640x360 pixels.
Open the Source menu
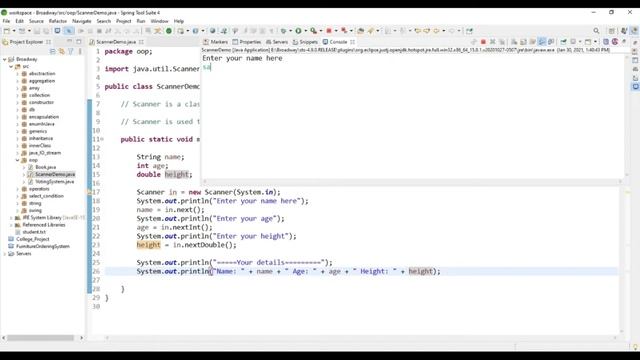point(36,21)
